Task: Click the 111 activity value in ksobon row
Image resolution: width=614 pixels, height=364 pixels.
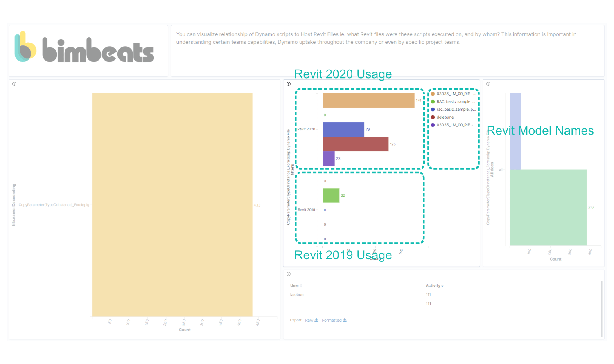Action: tap(428, 294)
